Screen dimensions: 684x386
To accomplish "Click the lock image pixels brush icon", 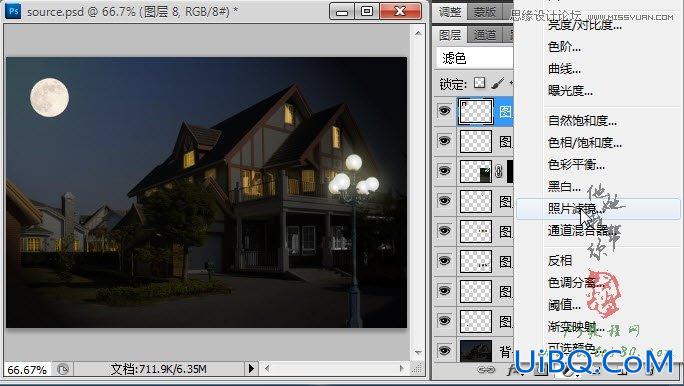I will pyautogui.click(x=497, y=82).
